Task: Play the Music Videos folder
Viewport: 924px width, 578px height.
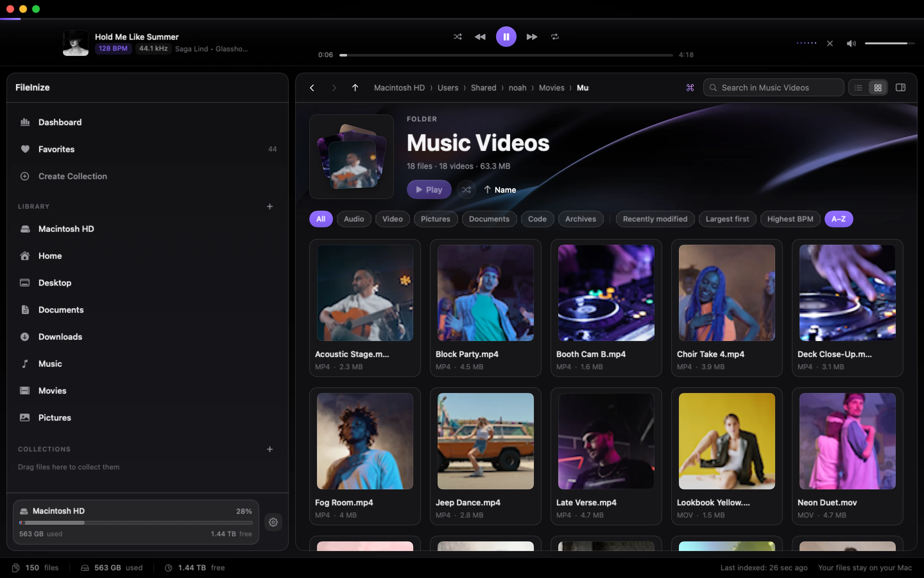Action: pos(429,189)
